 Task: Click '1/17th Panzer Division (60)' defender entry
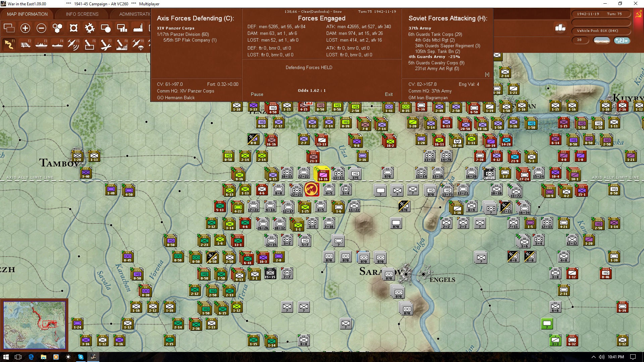183,34
